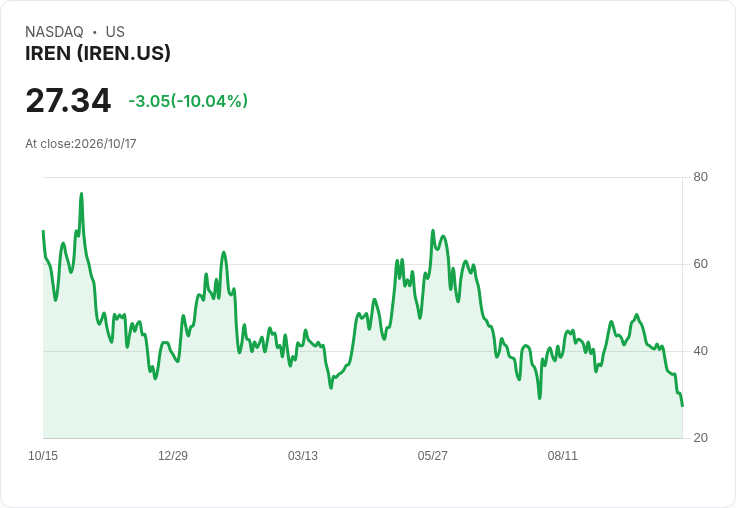This screenshot has width=736, height=508.
Task: Click the IREN (IREN.US) stock title
Action: 98,54
